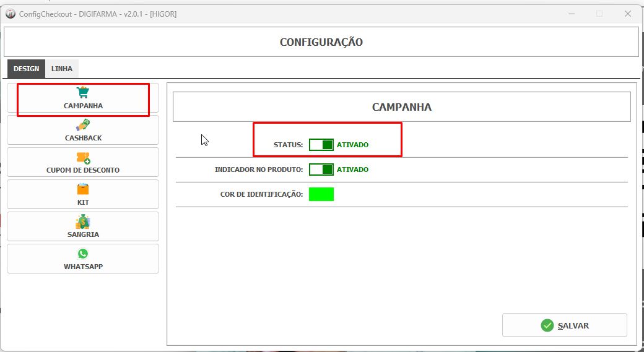
Task: Pick the green Cor de Identificação swatch
Action: coord(321,194)
